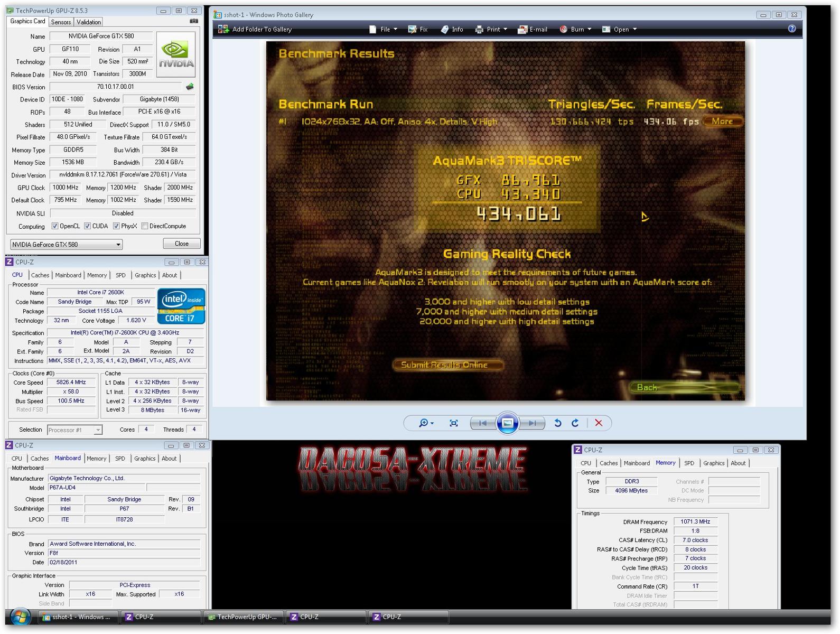This screenshot has height=634, width=840.
Task: Click the actual size fit icon
Action: tap(453, 423)
